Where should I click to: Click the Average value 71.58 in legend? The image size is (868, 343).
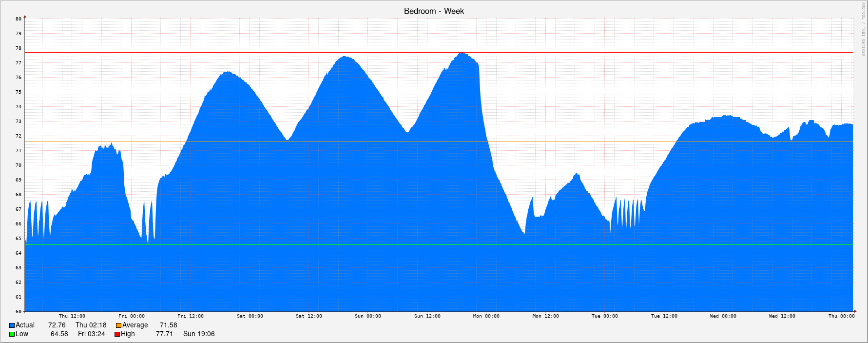tap(169, 325)
